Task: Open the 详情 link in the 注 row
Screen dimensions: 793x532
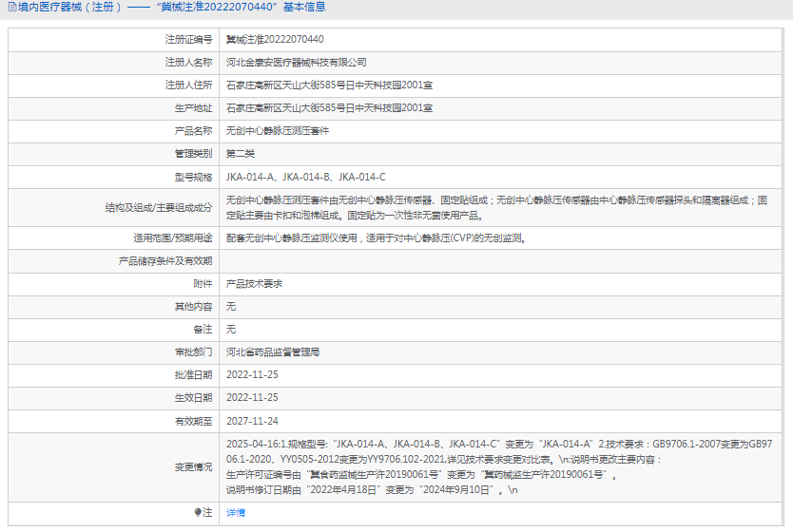Action: (x=236, y=513)
